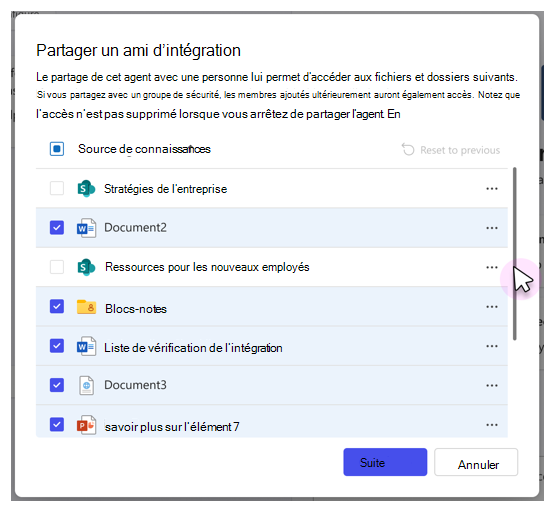Open more options for savoir plus sur l'élément 7
This screenshot has height=512, width=553.
coord(492,425)
